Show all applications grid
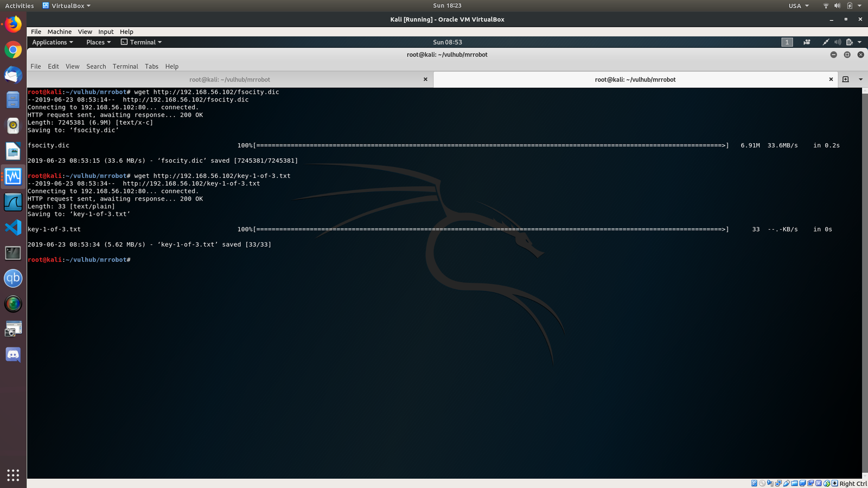The height and width of the screenshot is (488, 868). [x=13, y=475]
